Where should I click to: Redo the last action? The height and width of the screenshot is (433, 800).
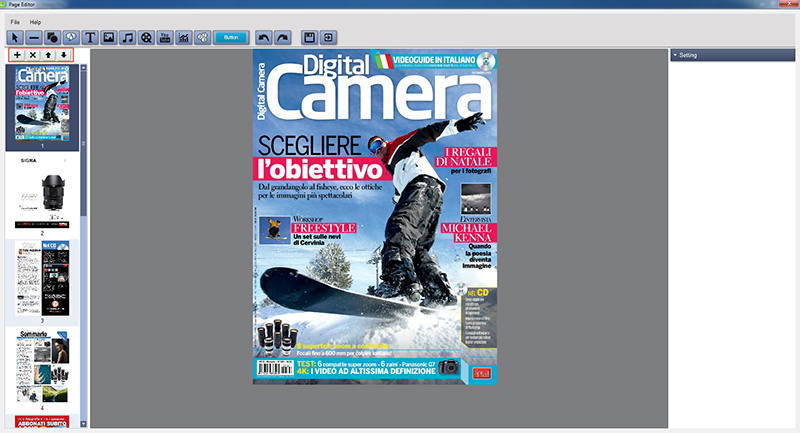pyautogui.click(x=282, y=37)
